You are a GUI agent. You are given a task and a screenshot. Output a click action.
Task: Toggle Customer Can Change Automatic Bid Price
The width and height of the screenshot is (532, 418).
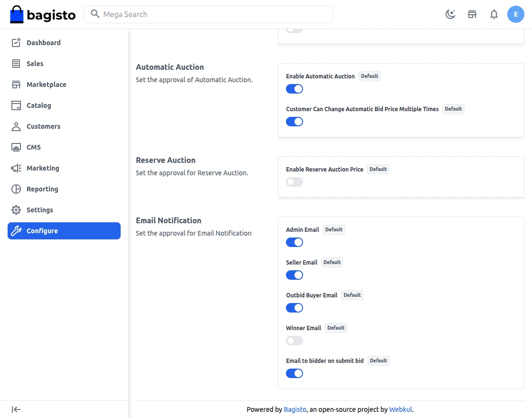pos(294,122)
